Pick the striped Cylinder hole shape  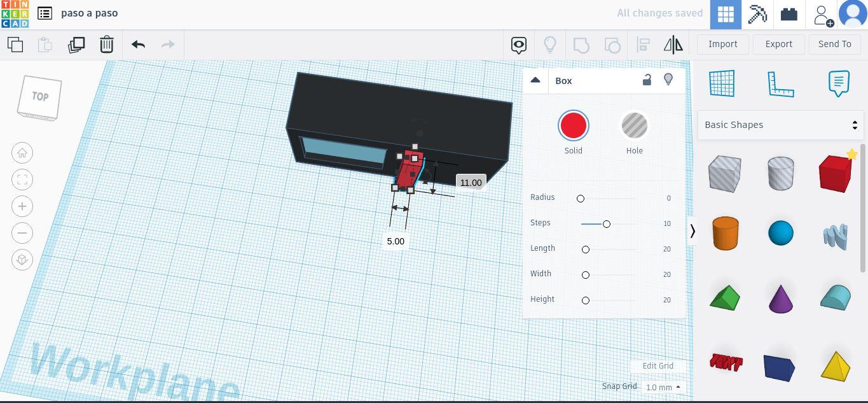click(780, 173)
